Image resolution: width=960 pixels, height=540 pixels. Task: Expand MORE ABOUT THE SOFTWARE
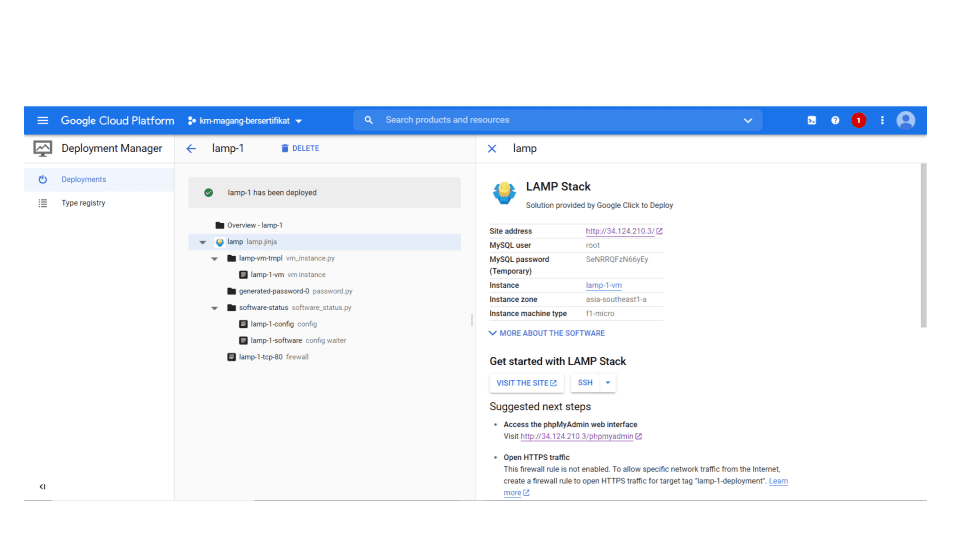coord(547,333)
